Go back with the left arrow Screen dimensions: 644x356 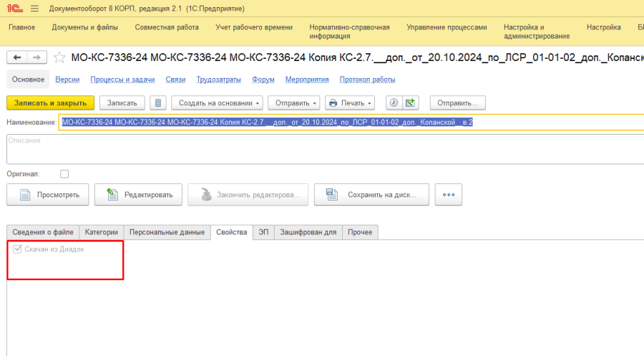point(18,57)
